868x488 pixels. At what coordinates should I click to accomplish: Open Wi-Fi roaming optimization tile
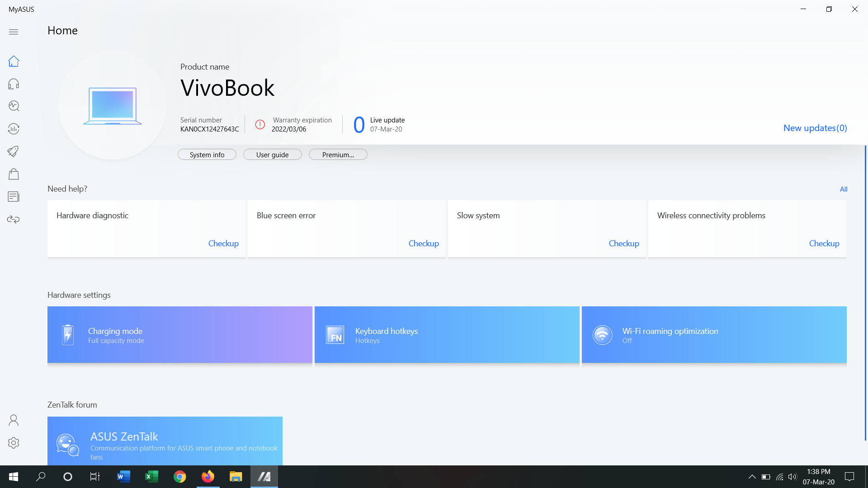point(714,335)
